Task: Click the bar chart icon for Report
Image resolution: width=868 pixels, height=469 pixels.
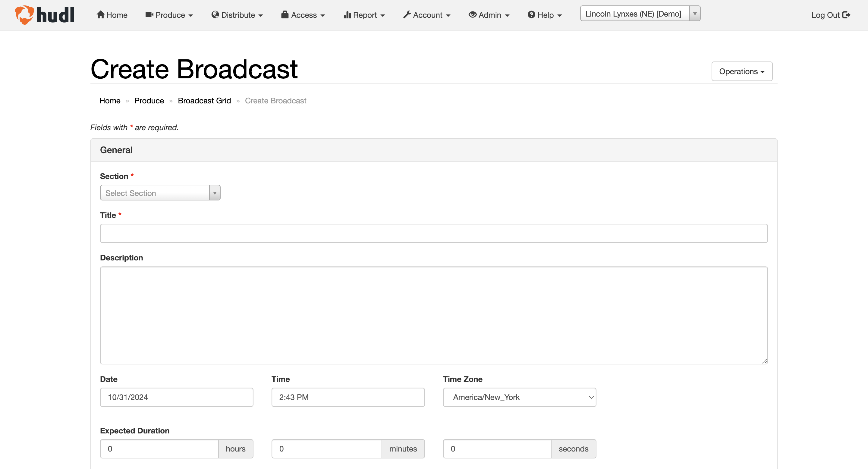Action: point(348,15)
